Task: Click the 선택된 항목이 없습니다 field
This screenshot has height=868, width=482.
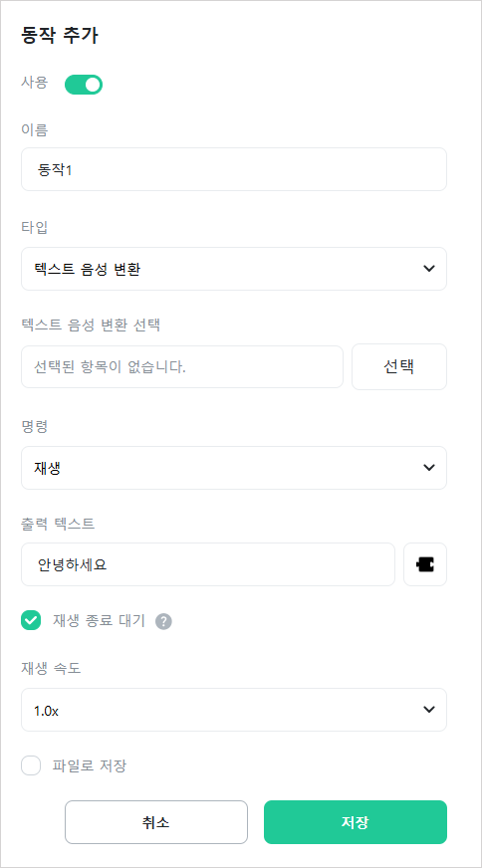Action: 182,366
